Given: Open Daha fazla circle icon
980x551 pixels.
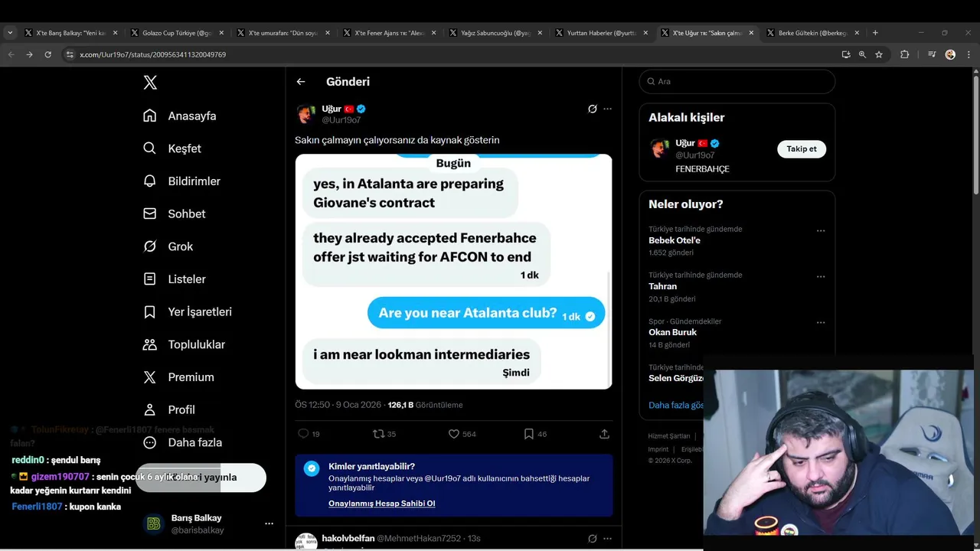Looking at the screenshot, I should [150, 442].
